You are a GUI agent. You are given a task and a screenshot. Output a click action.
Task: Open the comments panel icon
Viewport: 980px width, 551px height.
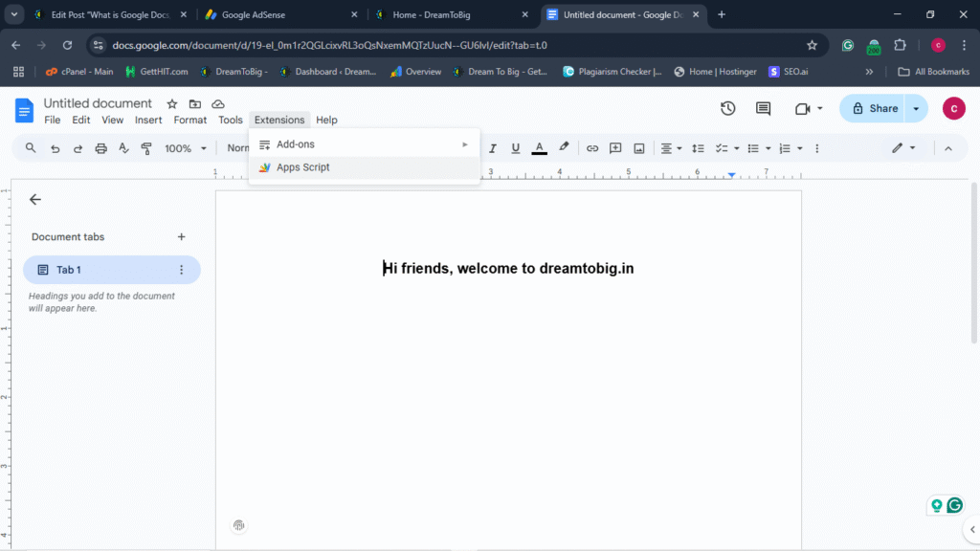763,108
